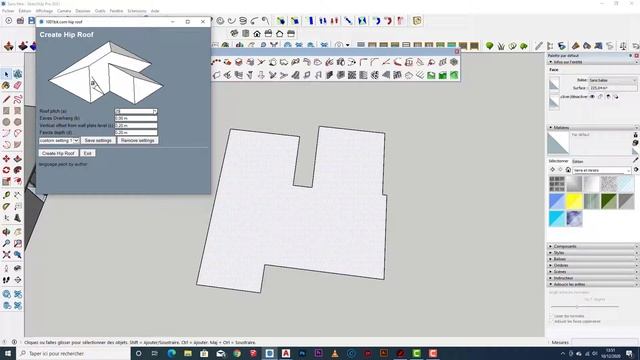Screen dimensions: 640x360
Task: Expand the Styles panel
Action: tap(593, 253)
